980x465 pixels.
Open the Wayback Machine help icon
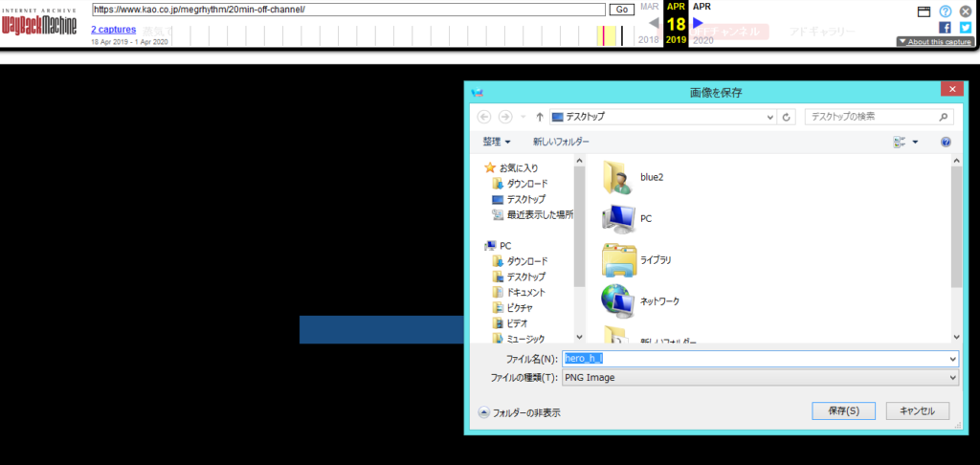[946, 11]
